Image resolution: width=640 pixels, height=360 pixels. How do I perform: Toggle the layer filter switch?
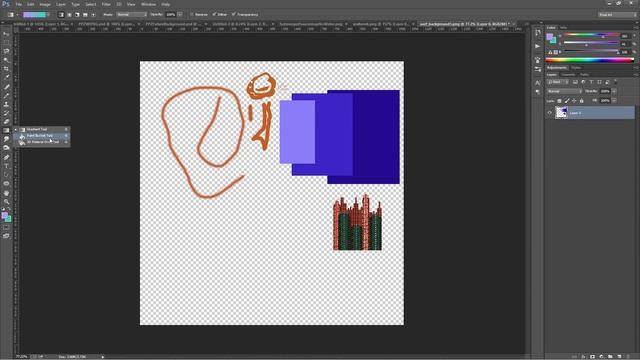pyautogui.click(x=616, y=82)
